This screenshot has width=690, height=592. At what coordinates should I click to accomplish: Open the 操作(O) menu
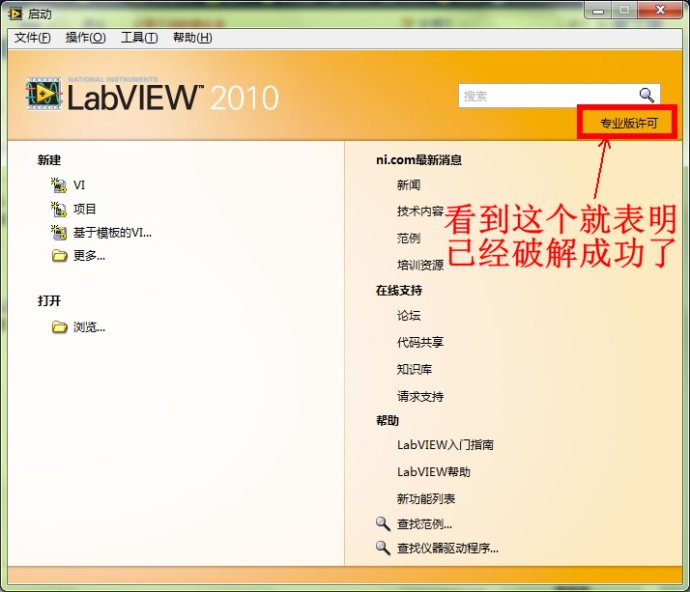85,38
